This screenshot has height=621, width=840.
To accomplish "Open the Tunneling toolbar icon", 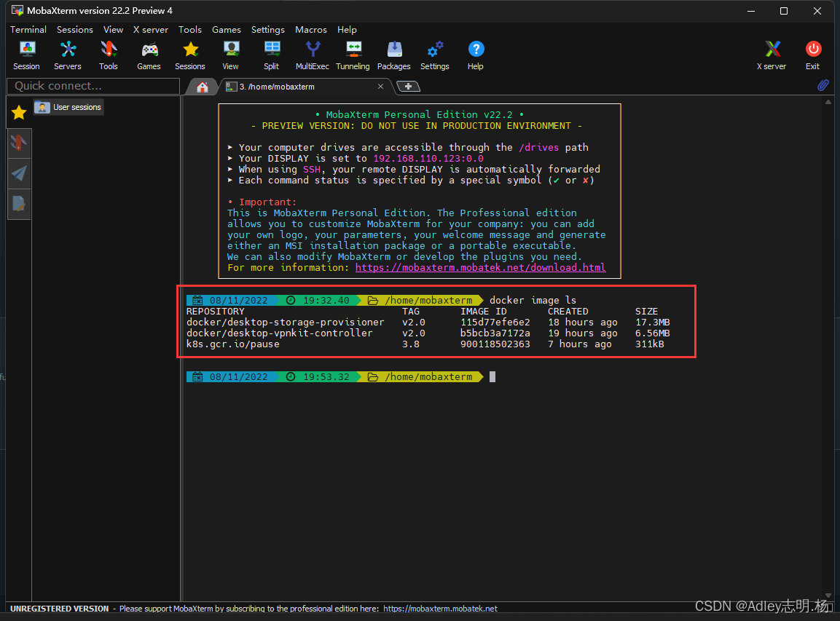I will point(353,55).
